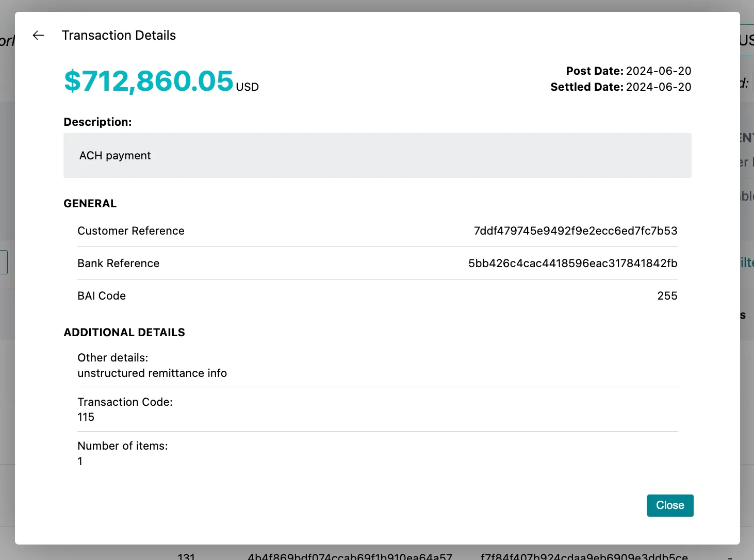
Task: Click the ACH payment description box
Action: (x=377, y=156)
